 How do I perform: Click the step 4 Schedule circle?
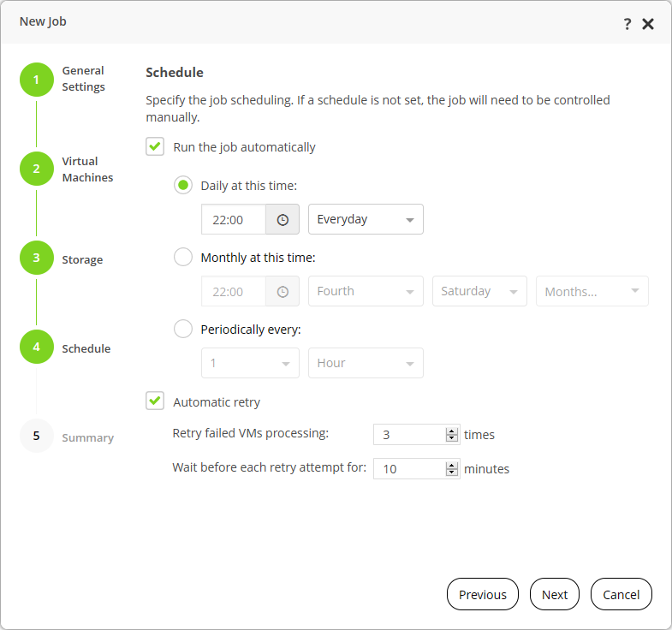coord(37,347)
